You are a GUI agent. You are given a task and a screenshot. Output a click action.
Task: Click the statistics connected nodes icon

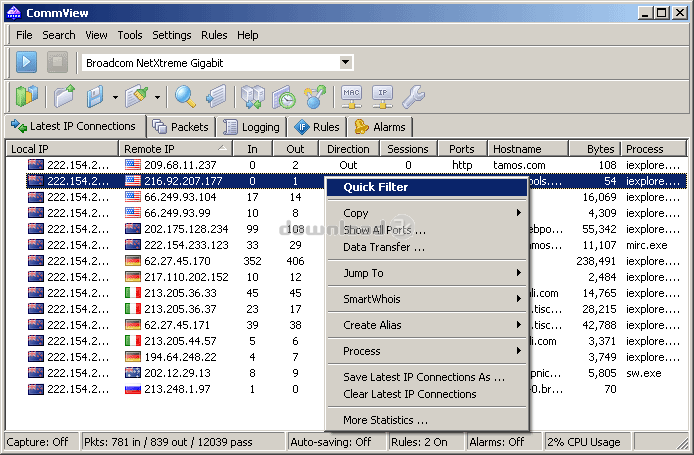[x=315, y=96]
